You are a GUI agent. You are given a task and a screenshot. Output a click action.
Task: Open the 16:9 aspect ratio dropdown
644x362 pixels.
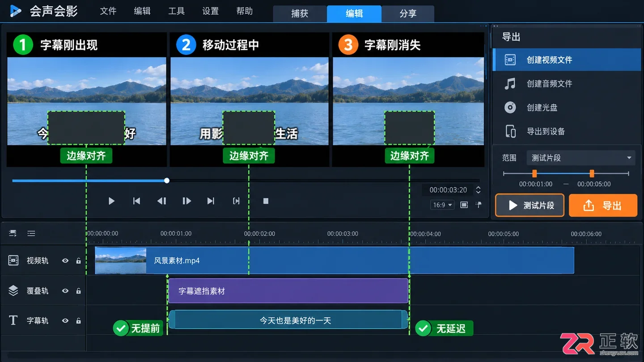coord(442,205)
